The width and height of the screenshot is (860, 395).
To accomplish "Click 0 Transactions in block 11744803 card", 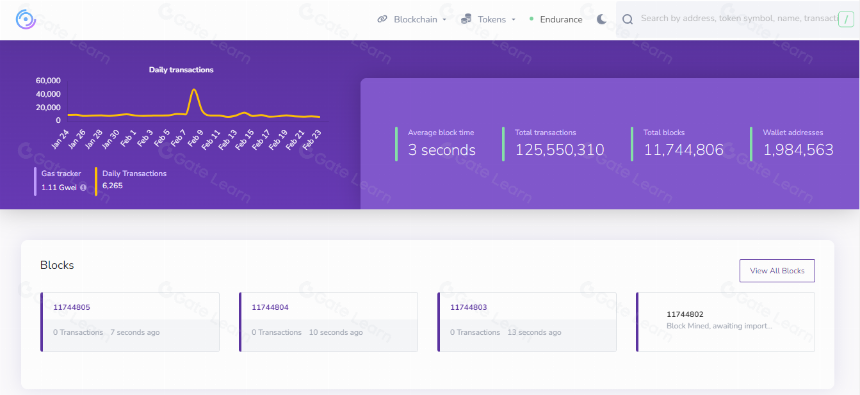I will (x=475, y=332).
